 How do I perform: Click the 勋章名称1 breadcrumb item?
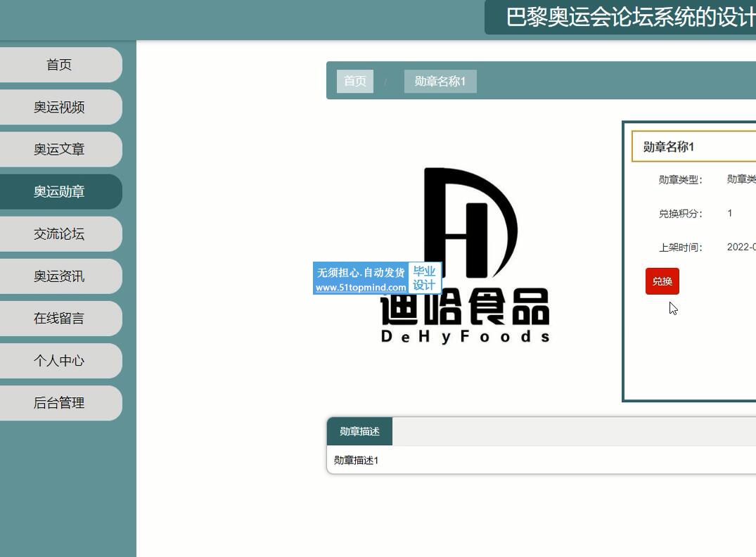pos(440,81)
